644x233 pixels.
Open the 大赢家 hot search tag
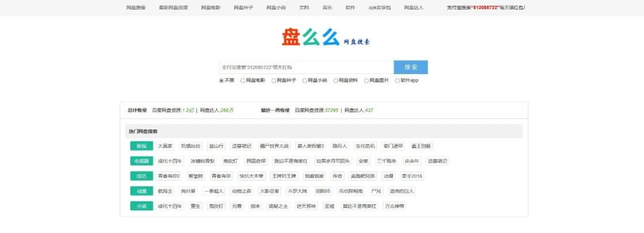(x=165, y=146)
